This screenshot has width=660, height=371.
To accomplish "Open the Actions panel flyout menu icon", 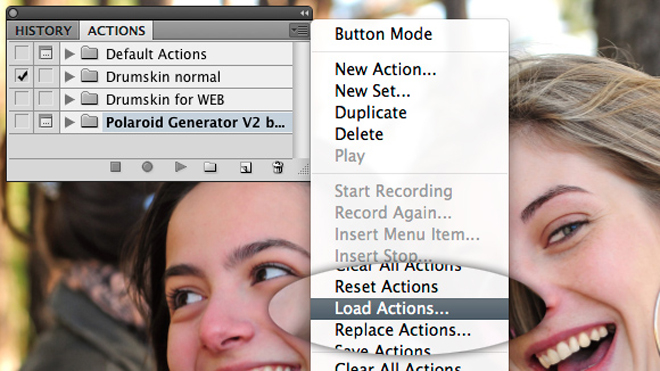I will [x=299, y=30].
